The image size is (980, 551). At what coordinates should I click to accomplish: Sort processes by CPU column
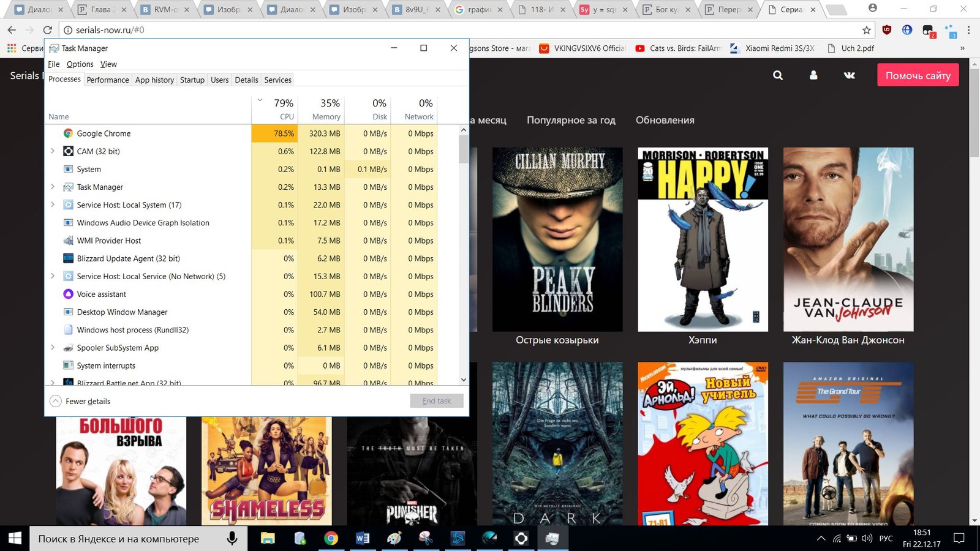tap(274, 109)
